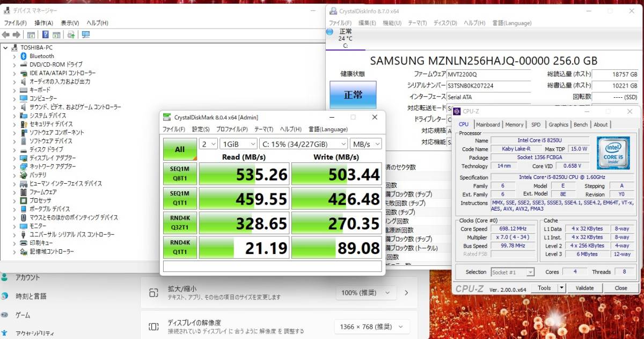
Task: Open the MB/s unit dropdown
Action: pos(365,144)
